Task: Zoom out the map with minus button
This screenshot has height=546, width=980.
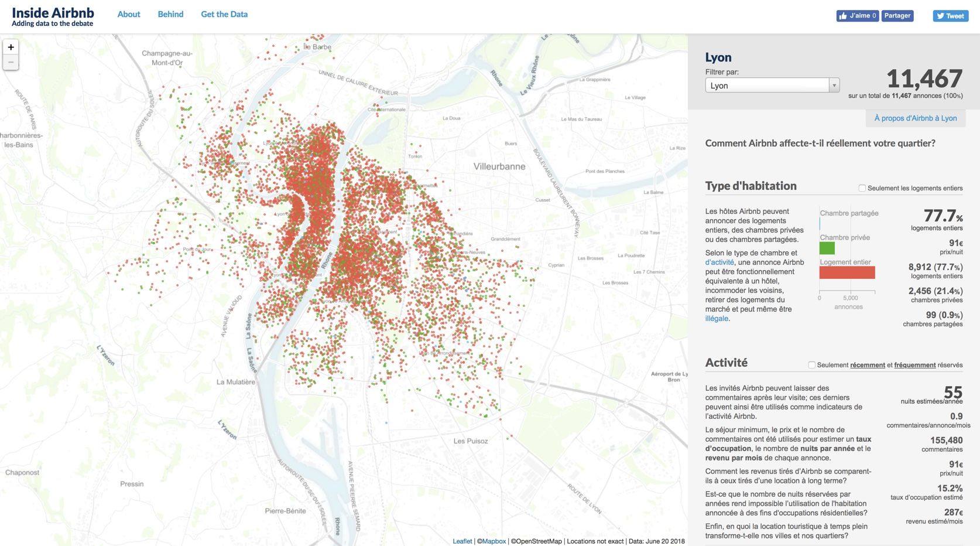Action: click(x=11, y=62)
